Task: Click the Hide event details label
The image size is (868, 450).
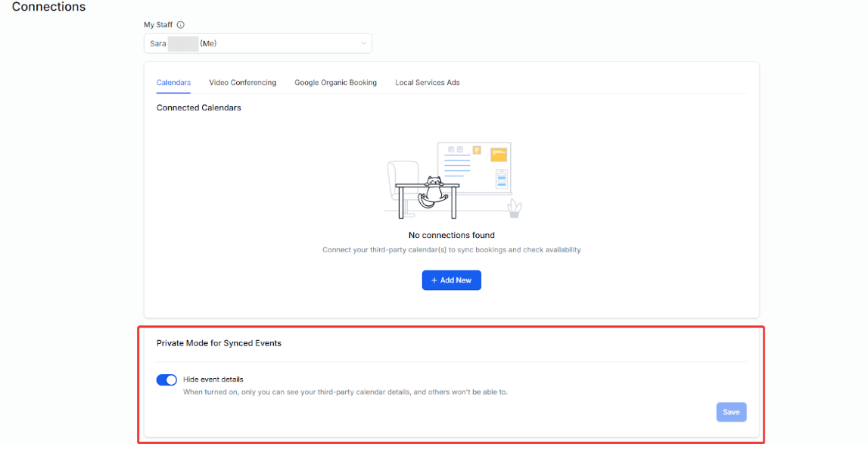Action: click(x=213, y=380)
